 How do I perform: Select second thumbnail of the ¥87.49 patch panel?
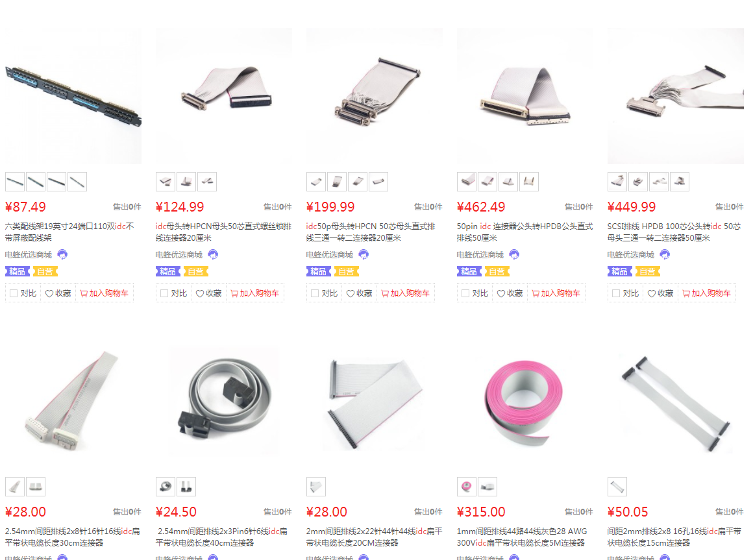[x=36, y=182]
